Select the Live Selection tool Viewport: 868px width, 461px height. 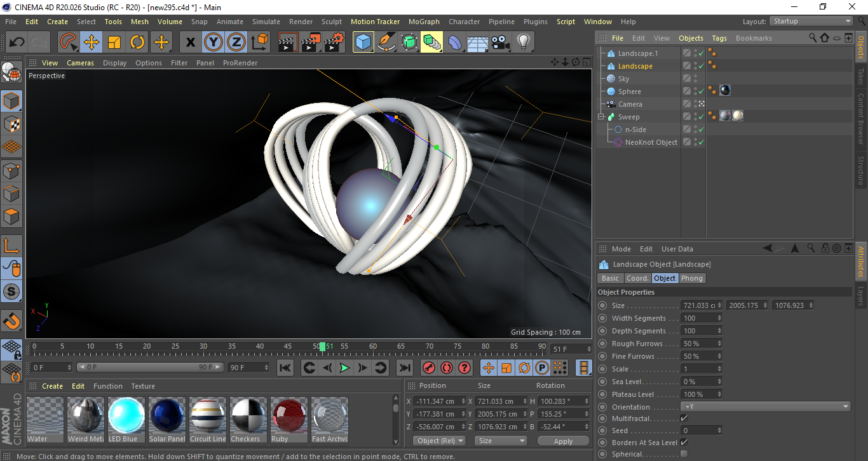pyautogui.click(x=68, y=43)
